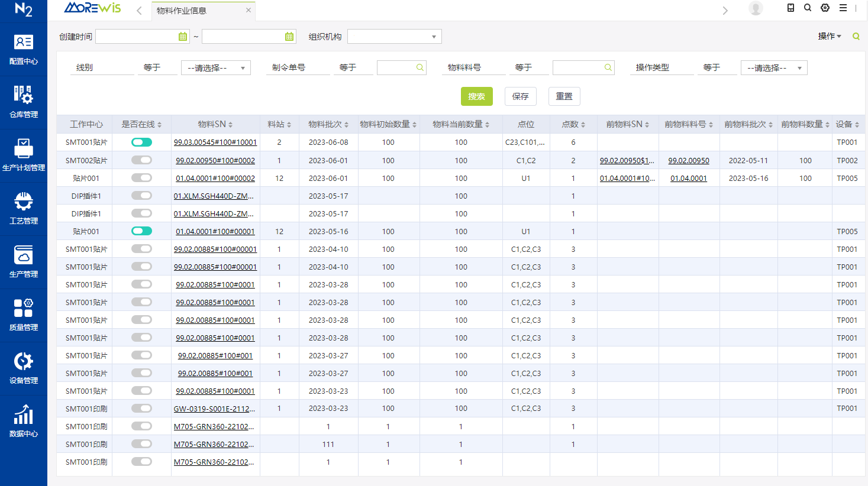
Task: Click the 制令单号 search input field
Action: coord(396,68)
